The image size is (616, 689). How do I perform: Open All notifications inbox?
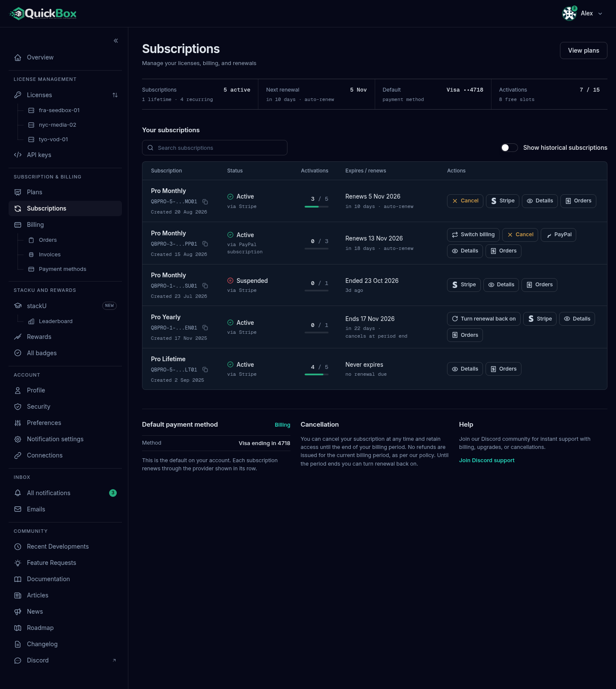[x=65, y=493]
